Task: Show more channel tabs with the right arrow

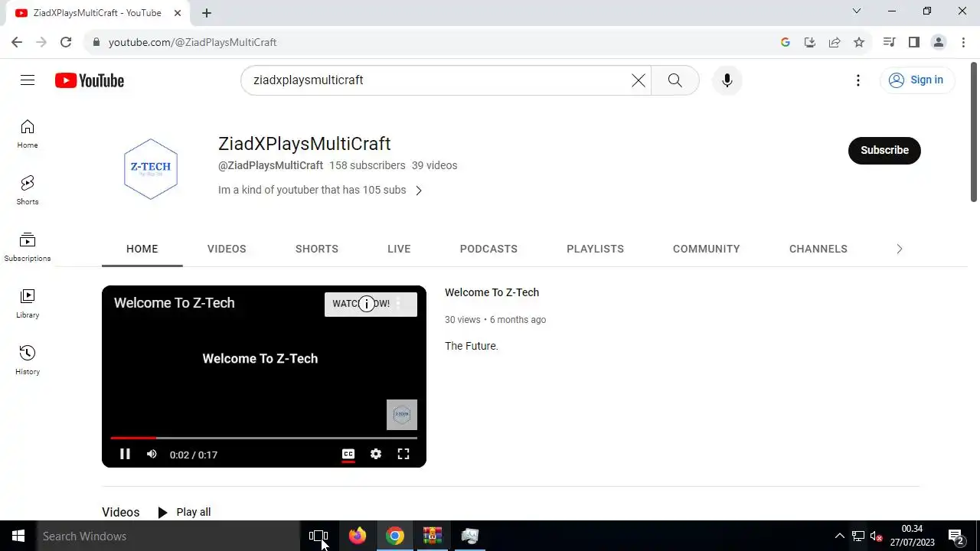Action: coord(900,249)
